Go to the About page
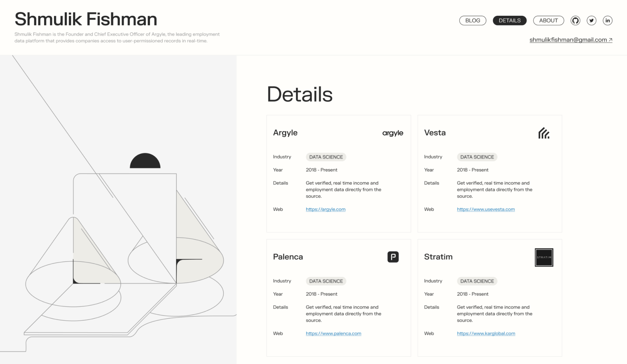The image size is (627, 364). click(548, 21)
